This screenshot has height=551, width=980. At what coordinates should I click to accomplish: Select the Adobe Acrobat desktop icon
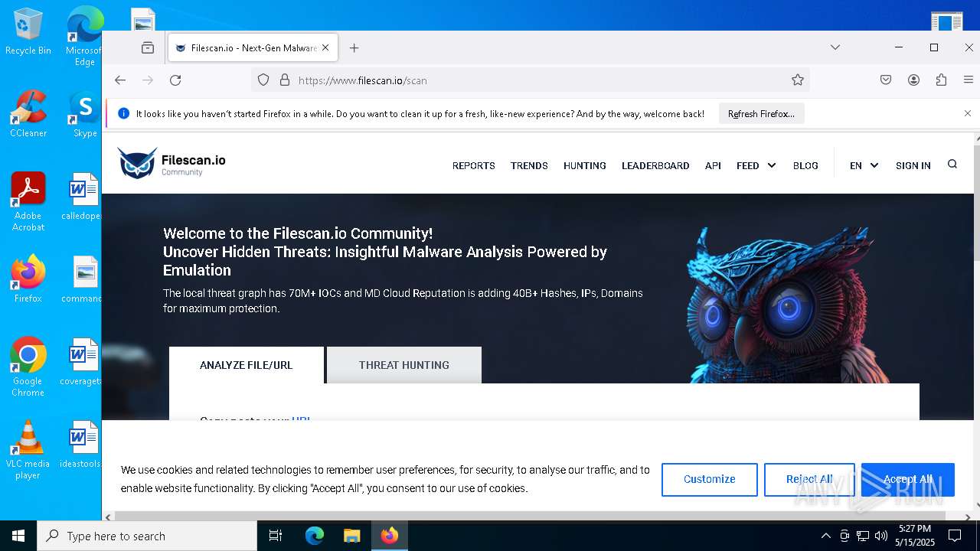tap(28, 202)
